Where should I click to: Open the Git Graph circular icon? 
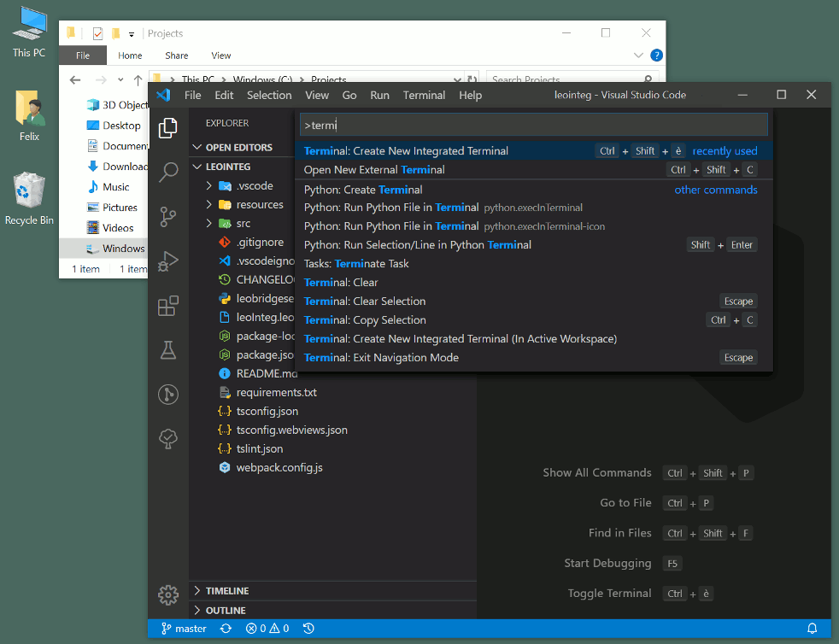(168, 395)
